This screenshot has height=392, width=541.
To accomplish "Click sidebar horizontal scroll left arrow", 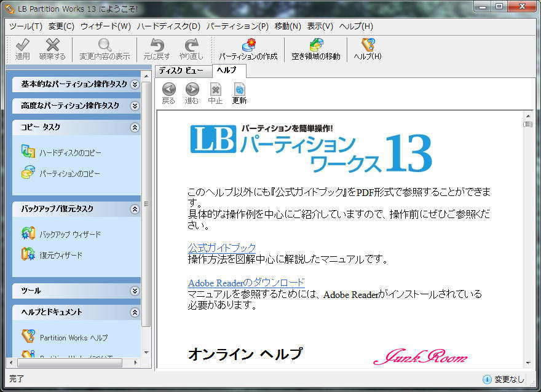I will 11,363.
